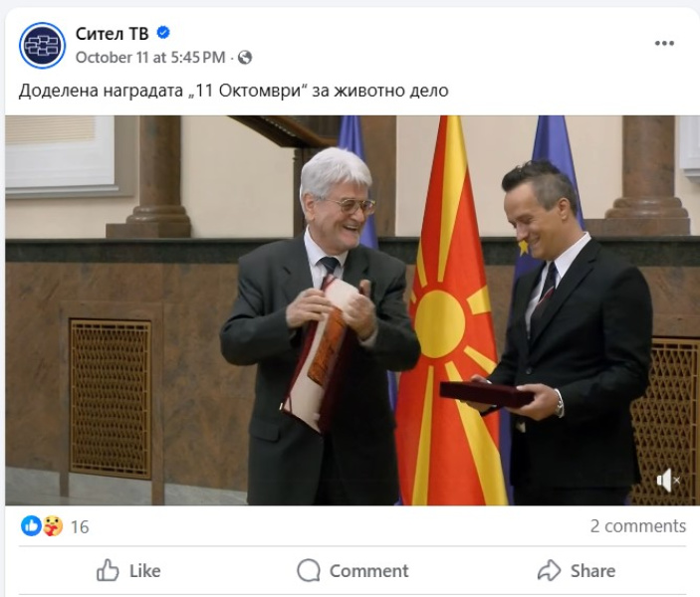The image size is (700, 597).
Task: Click the blue like reaction icon
Action: point(31,526)
